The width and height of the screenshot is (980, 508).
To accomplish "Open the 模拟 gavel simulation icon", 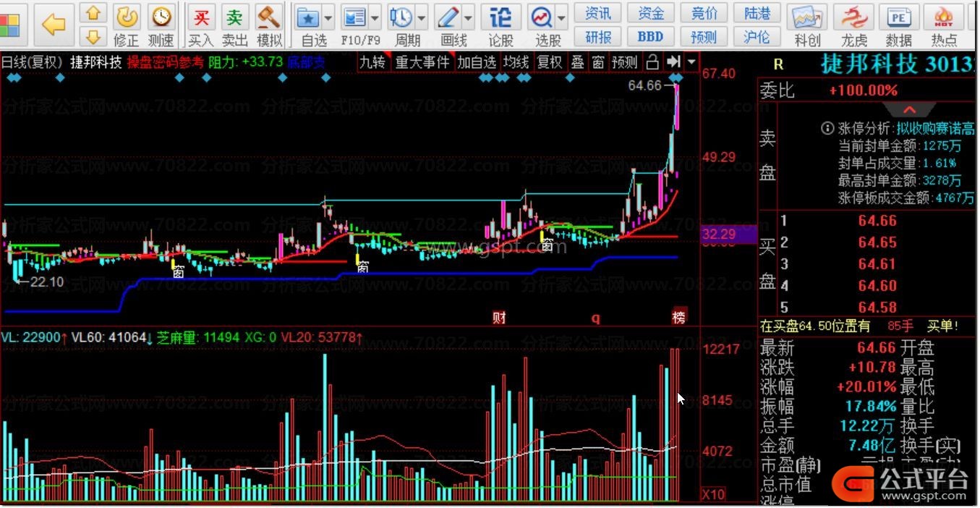I will (269, 25).
